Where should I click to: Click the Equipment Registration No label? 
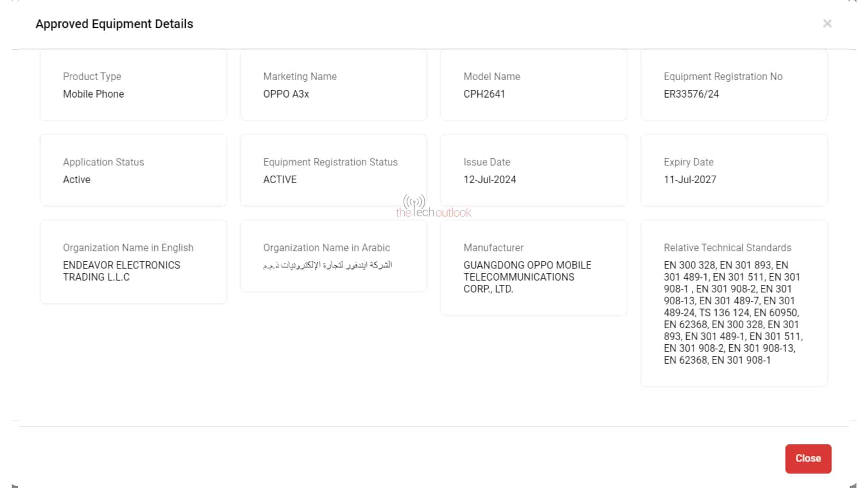[723, 77]
